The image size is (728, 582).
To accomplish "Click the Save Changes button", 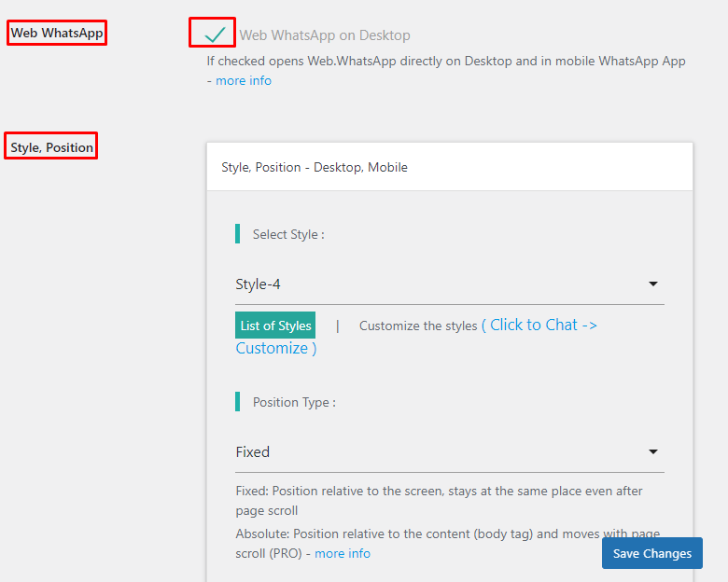I will click(x=651, y=553).
